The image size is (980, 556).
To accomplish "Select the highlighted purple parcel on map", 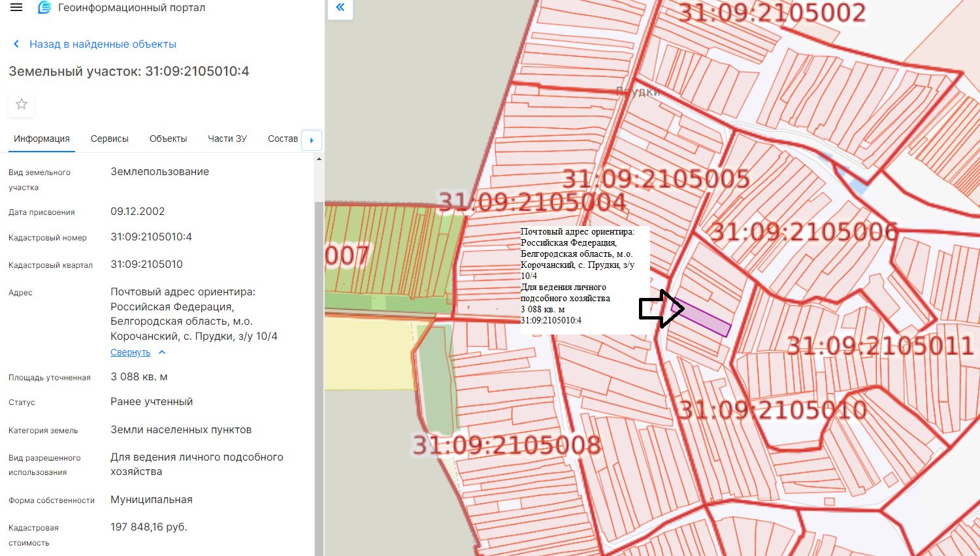I will coord(701,318).
